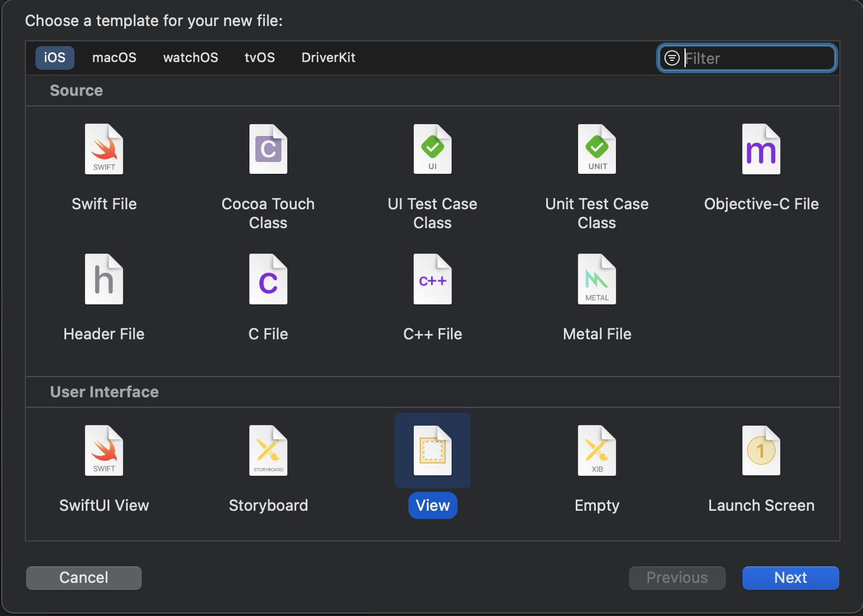Click the "Swift File" label

[x=104, y=204]
